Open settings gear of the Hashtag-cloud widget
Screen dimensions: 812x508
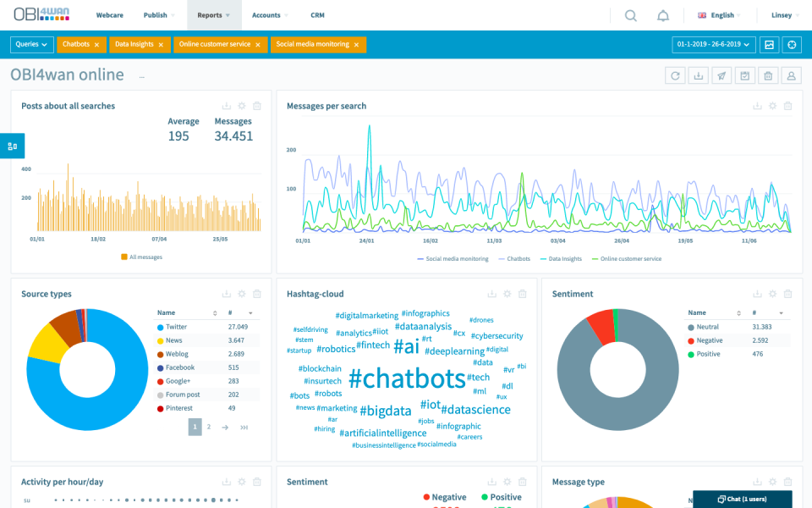[507, 294]
